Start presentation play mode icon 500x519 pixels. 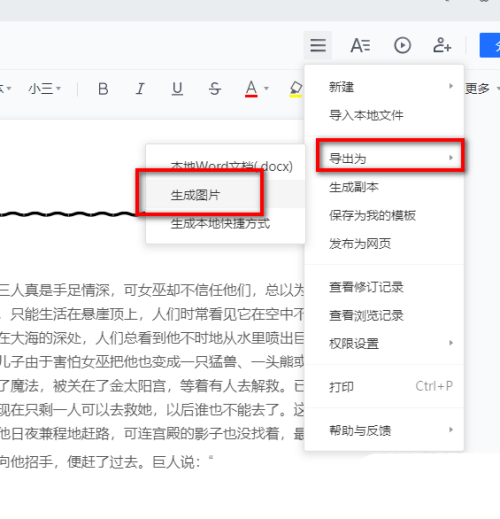click(x=402, y=45)
